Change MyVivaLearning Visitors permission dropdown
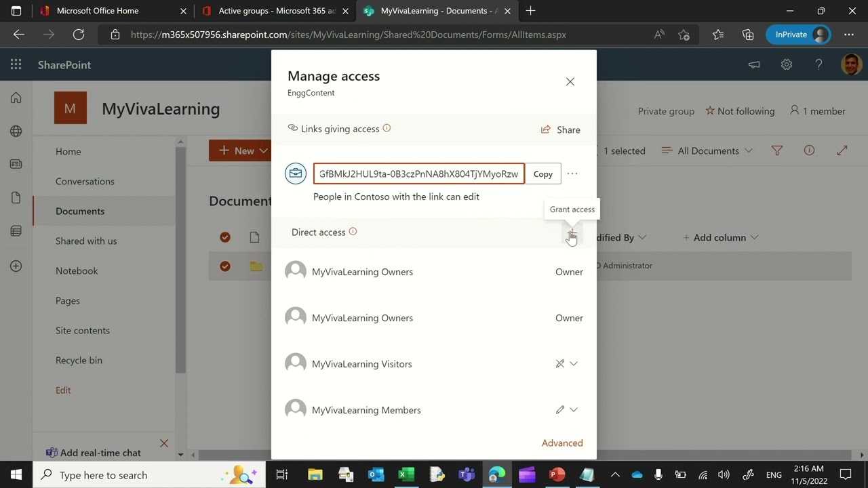Screen dimensions: 868x488 pyautogui.click(x=567, y=364)
